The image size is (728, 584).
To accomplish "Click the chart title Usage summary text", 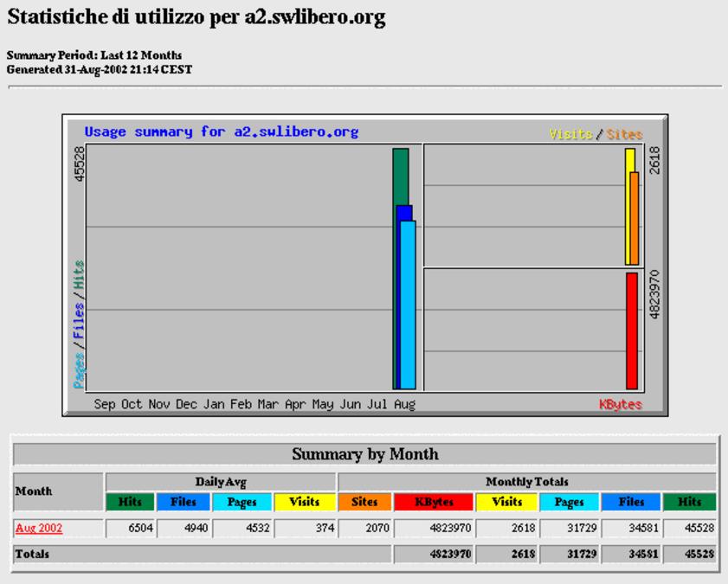I will 221,132.
